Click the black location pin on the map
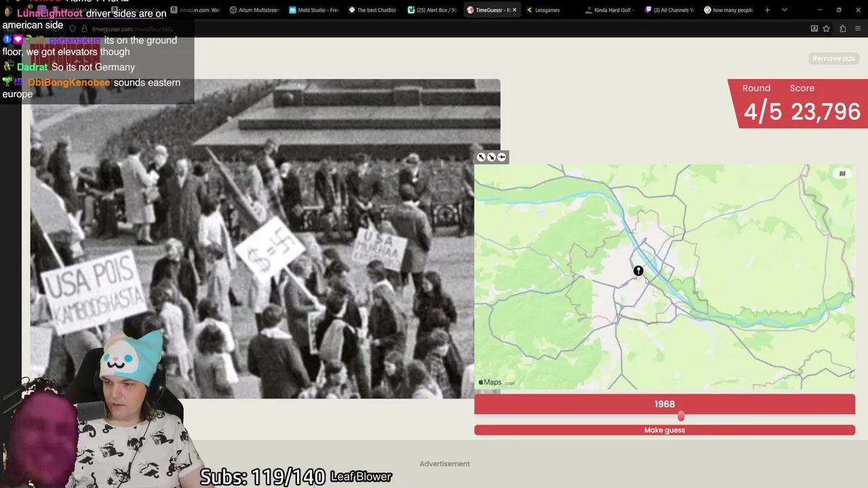 click(x=638, y=271)
